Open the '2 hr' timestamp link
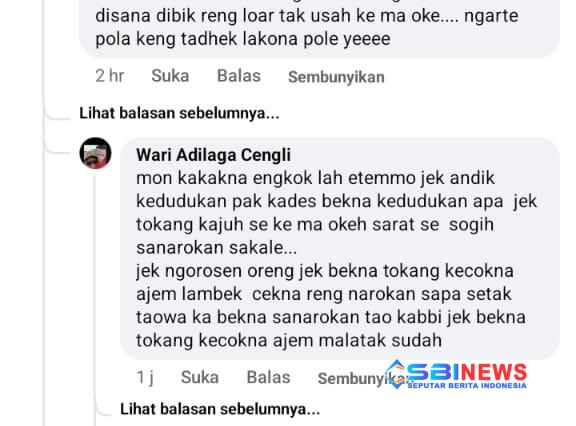The image size is (576, 426). pyautogui.click(x=109, y=76)
